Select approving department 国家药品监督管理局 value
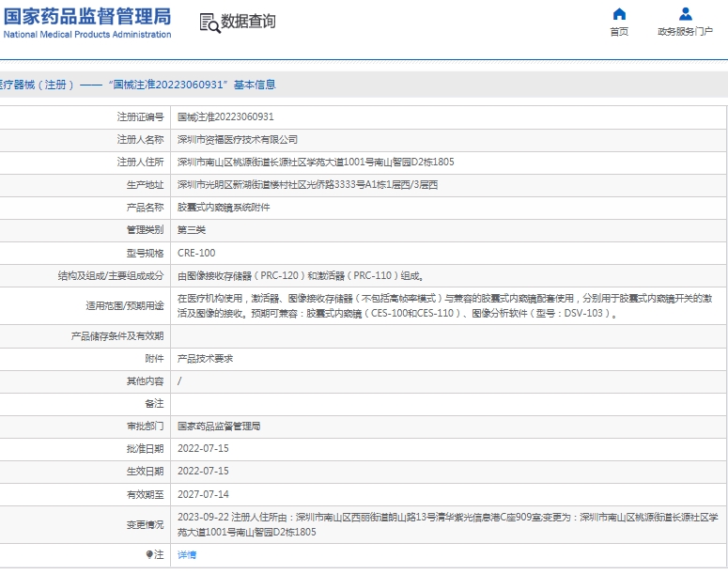 point(219,427)
